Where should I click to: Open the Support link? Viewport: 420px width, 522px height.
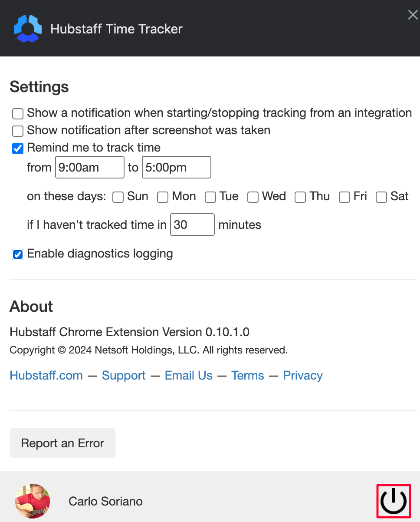click(124, 376)
